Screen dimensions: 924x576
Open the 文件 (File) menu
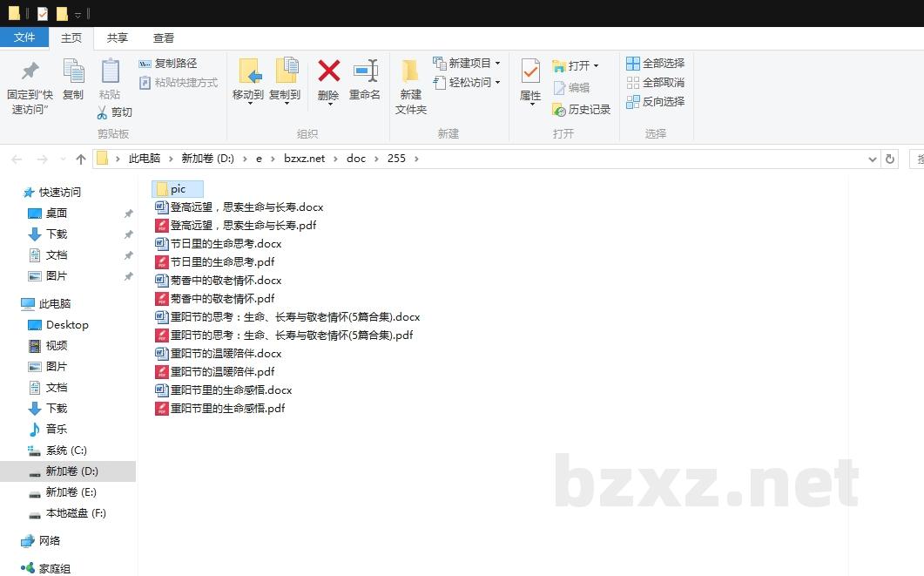point(25,37)
